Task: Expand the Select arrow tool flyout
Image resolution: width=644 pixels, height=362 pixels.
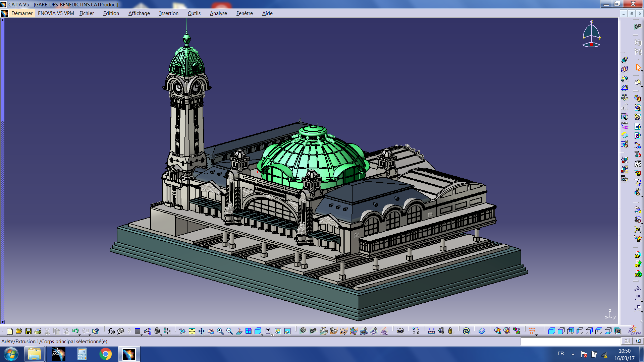Action: pyautogui.click(x=642, y=71)
